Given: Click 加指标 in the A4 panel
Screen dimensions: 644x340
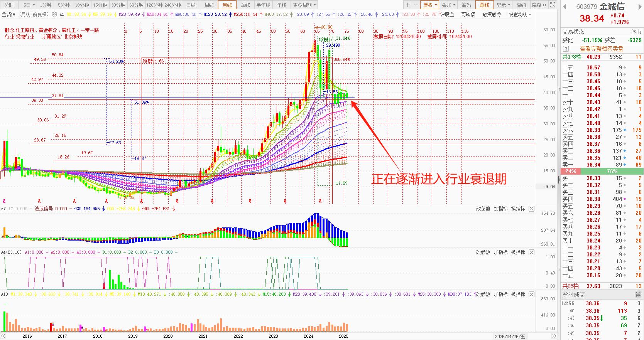Looking at the screenshot, I should (501, 252).
